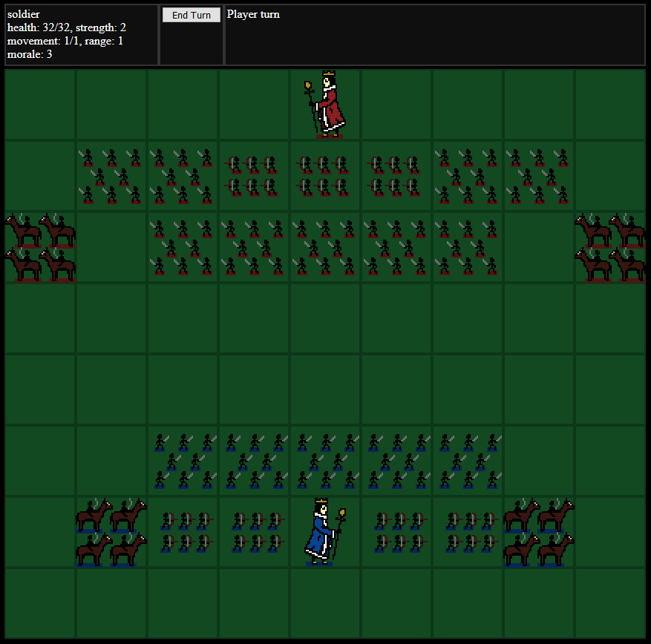Click the End Turn button
651x644 pixels.
pyautogui.click(x=191, y=15)
